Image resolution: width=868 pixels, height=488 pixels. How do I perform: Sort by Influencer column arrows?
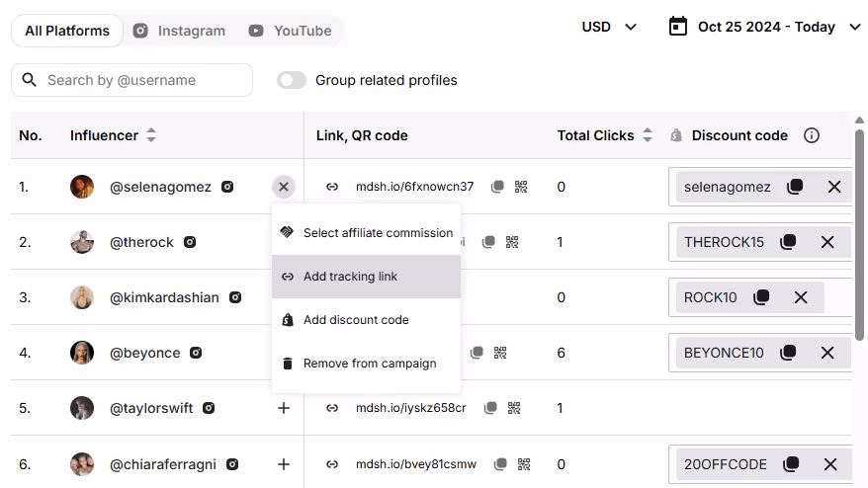tap(151, 135)
